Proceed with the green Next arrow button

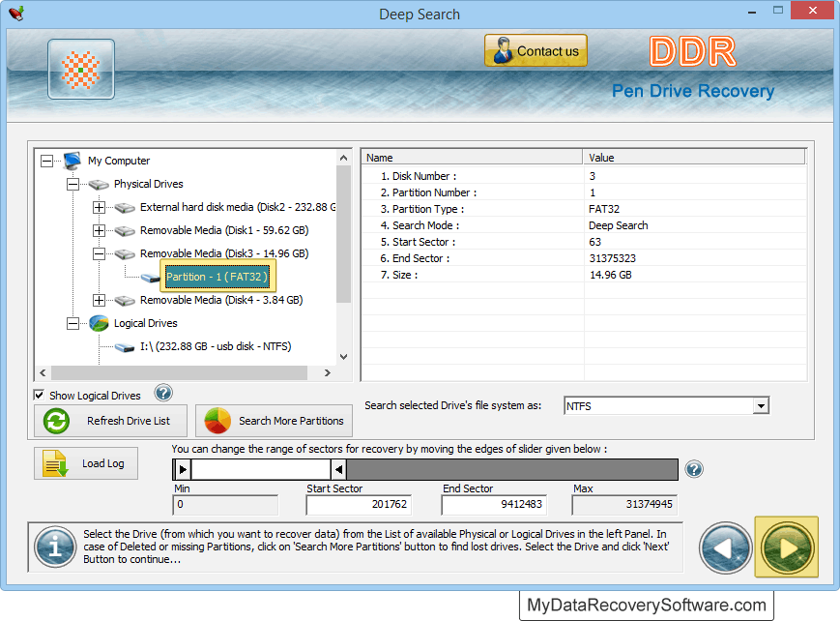click(x=787, y=547)
